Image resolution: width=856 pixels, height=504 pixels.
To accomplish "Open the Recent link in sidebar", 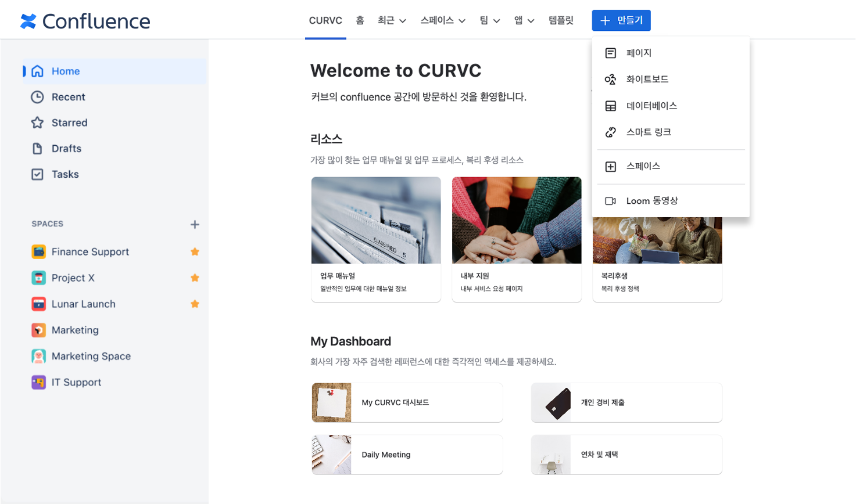I will (69, 97).
